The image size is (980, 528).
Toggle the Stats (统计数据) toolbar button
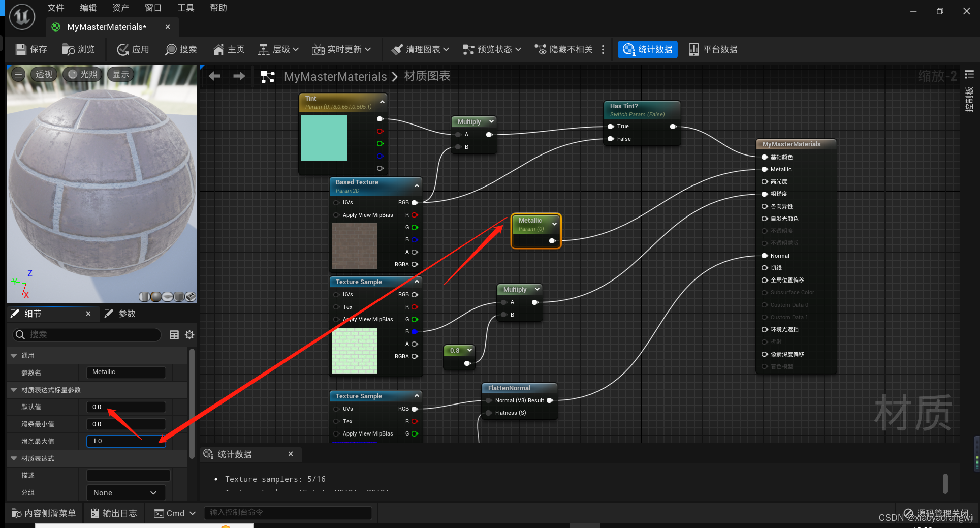[648, 49]
